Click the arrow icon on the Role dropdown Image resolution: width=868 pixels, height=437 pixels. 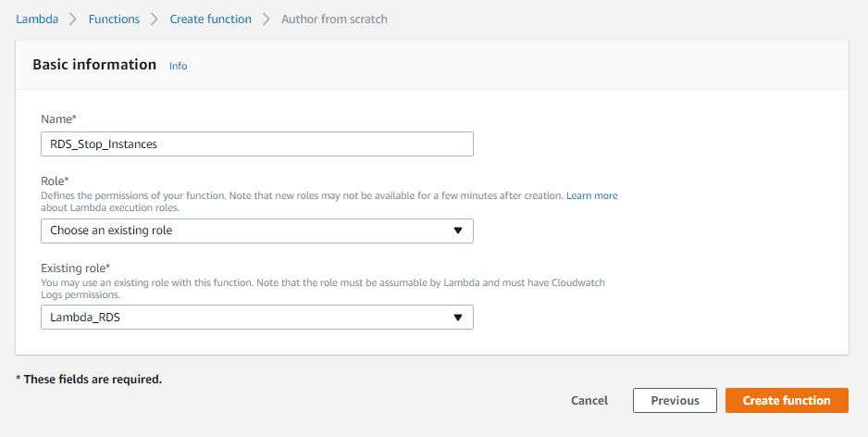tap(457, 231)
